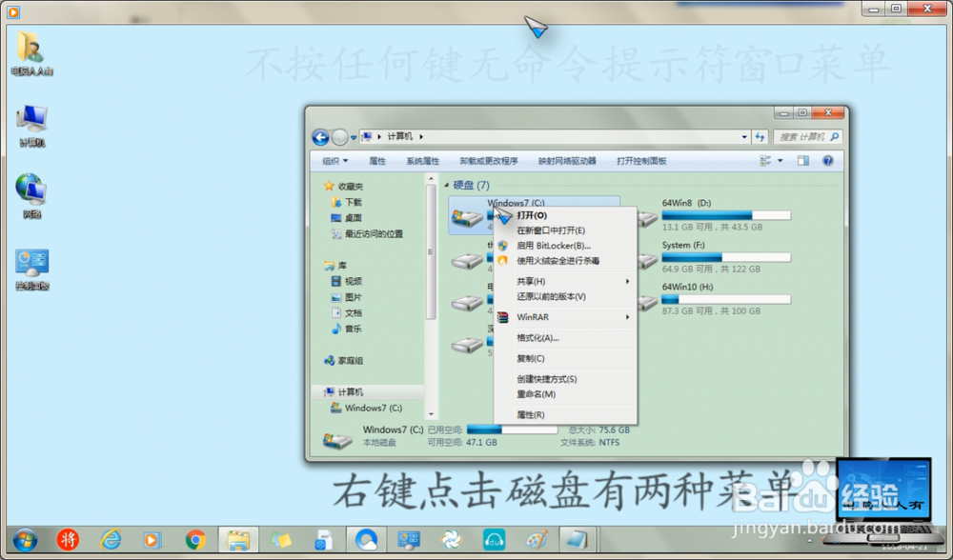Click the navigation pane scroll-up arrow
The width and height of the screenshot is (953, 560).
[431, 178]
